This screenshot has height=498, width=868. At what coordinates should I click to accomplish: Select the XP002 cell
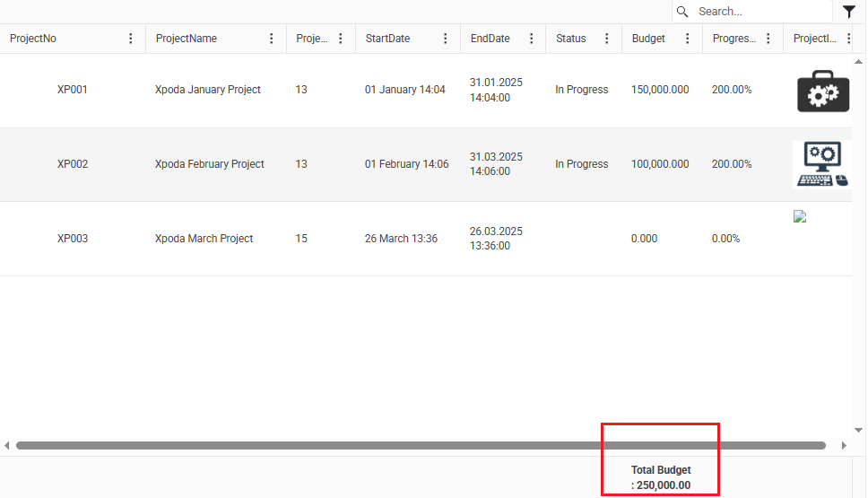click(73, 164)
